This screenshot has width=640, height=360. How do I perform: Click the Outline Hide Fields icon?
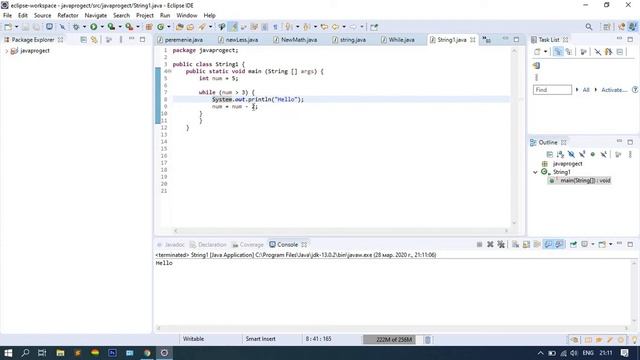click(x=571, y=154)
